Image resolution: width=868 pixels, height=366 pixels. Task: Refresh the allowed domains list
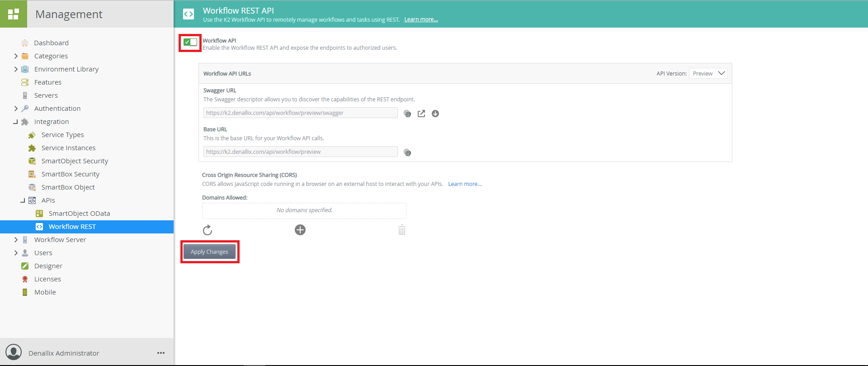point(208,230)
